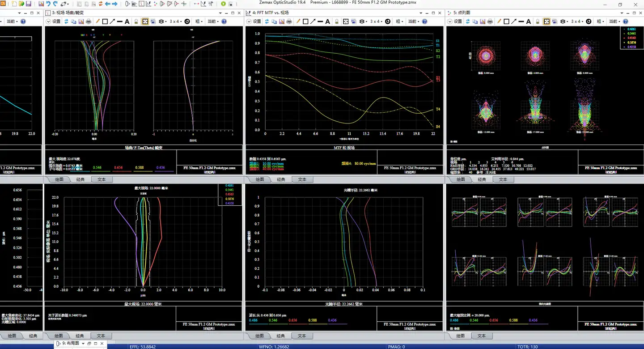Open a file with the Open folder icon
Viewport: 644px width, 349px height.
coord(21,4)
